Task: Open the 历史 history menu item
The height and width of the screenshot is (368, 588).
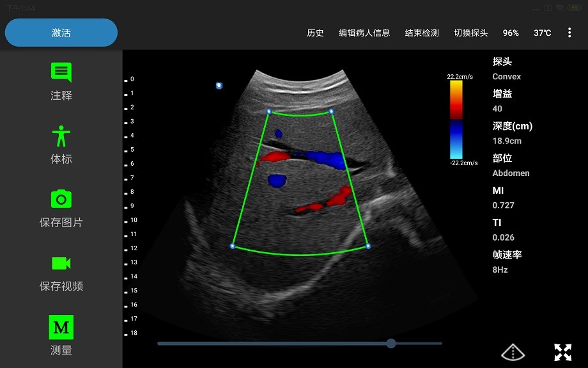Action: click(x=315, y=33)
